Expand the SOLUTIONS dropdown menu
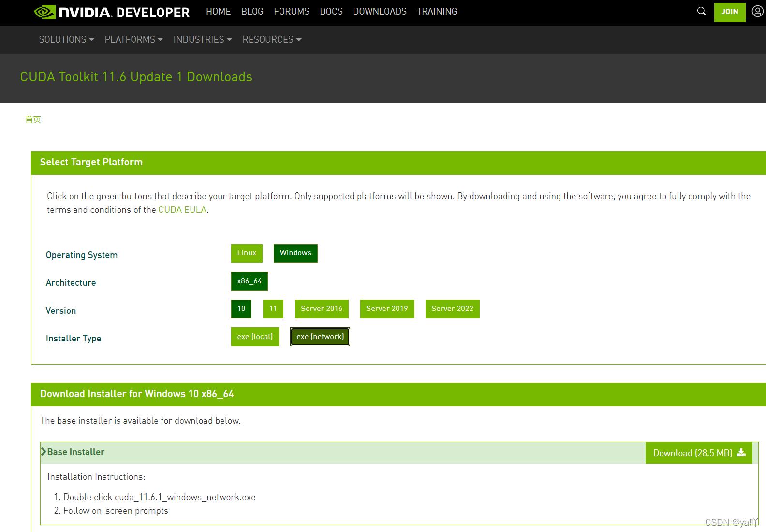Screen dimensions: 766x532 (66, 40)
